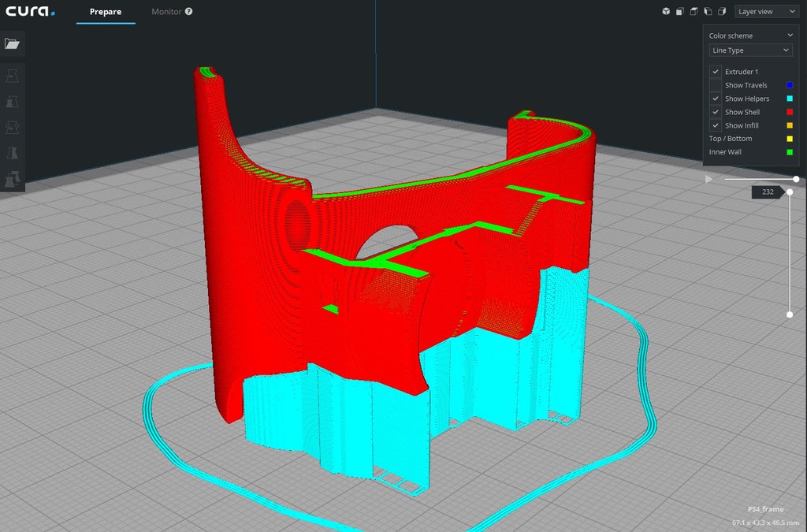Click the layer number 232 field
Viewport: 807px width, 532px height.
(x=767, y=192)
